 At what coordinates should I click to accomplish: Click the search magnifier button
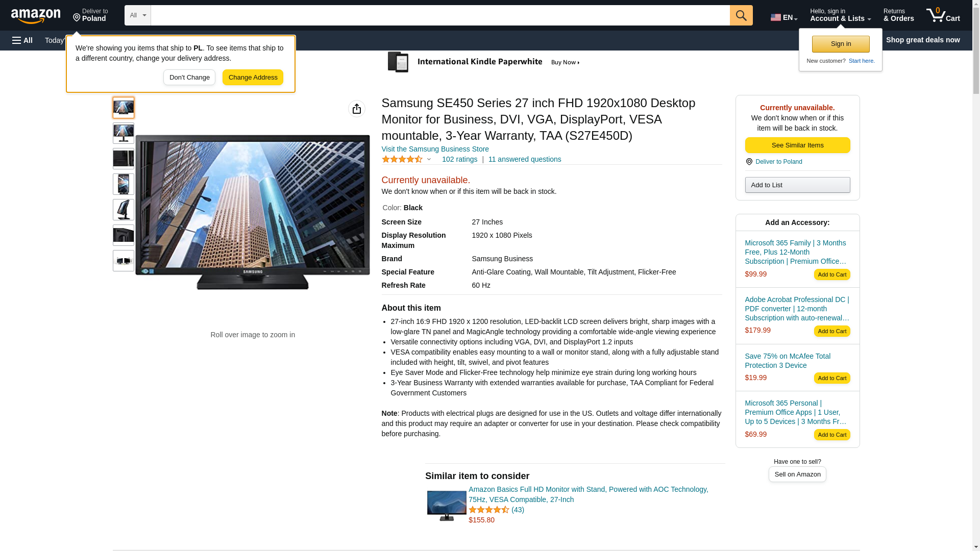click(741, 15)
